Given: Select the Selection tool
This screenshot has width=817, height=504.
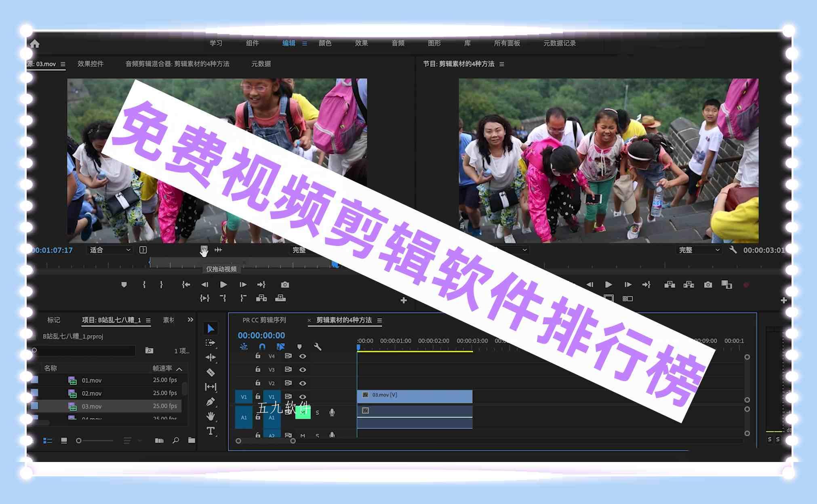Looking at the screenshot, I should point(211,328).
